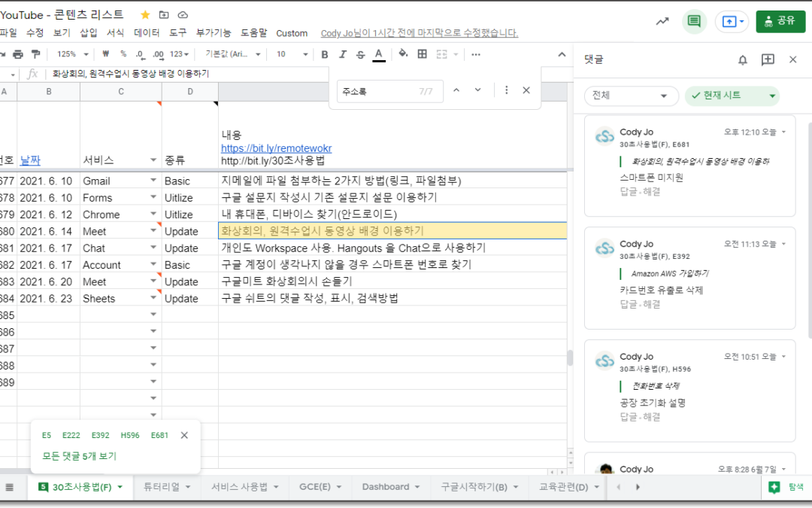This screenshot has height=508, width=812.
Task: Open the text color picker
Action: coord(379,54)
